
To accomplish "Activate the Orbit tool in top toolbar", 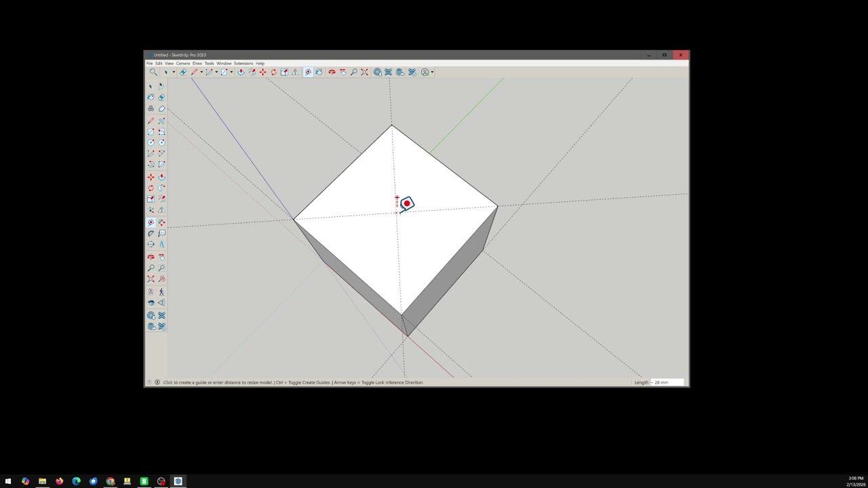I will [x=332, y=72].
